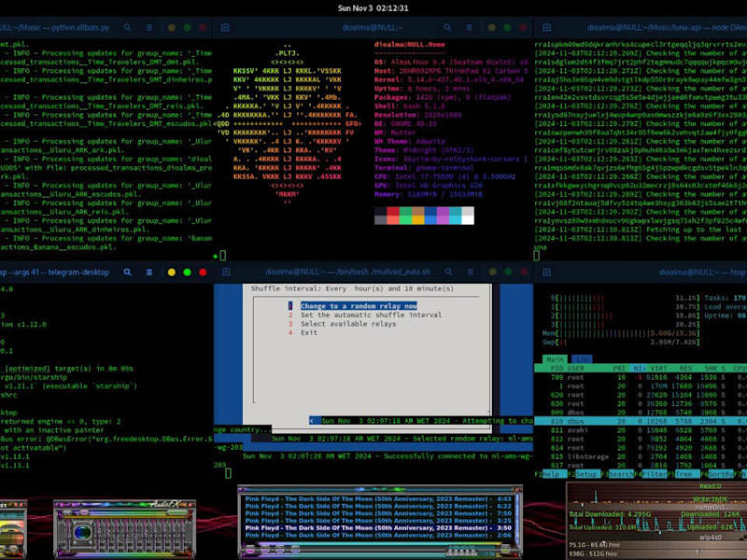Select htop process row 815 libstorage
This screenshot has height=560, width=747.
point(641,456)
